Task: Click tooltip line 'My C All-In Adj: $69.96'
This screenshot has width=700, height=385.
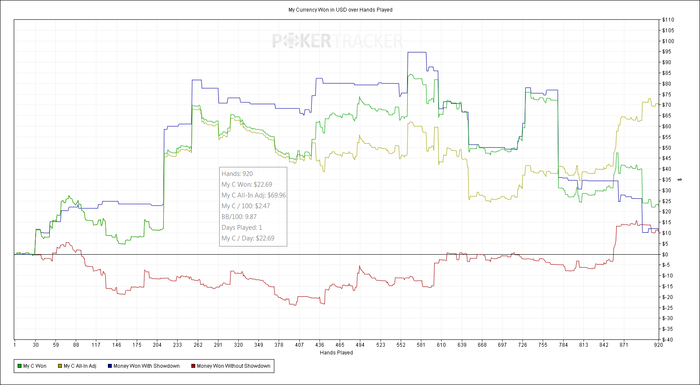Action: click(254, 195)
